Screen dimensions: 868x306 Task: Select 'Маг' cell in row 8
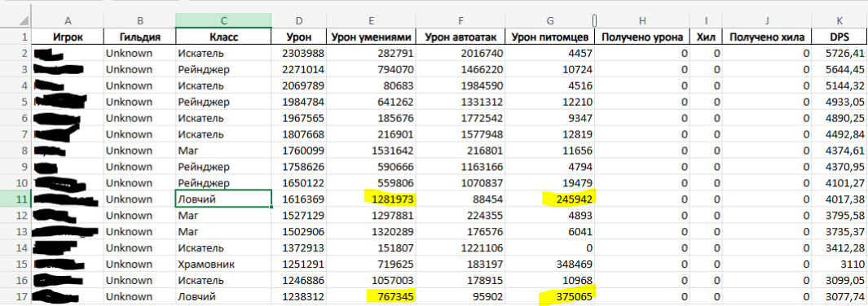223,151
